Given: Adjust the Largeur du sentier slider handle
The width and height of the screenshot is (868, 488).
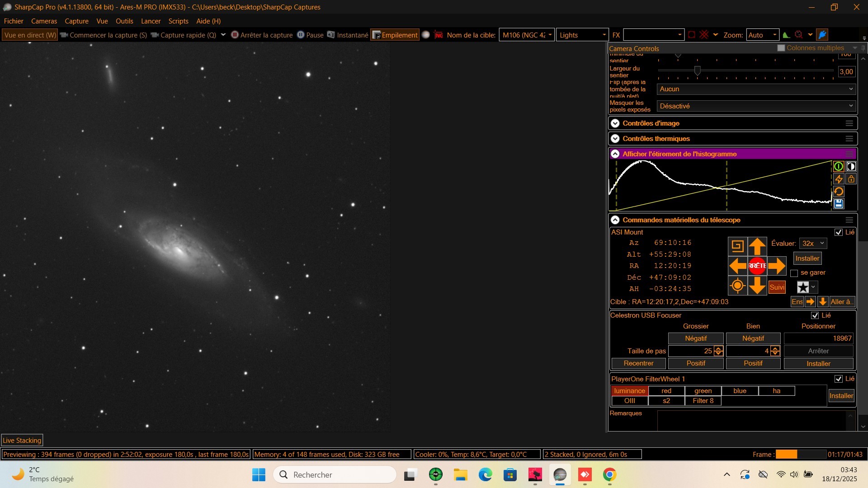Looking at the screenshot, I should click(697, 70).
